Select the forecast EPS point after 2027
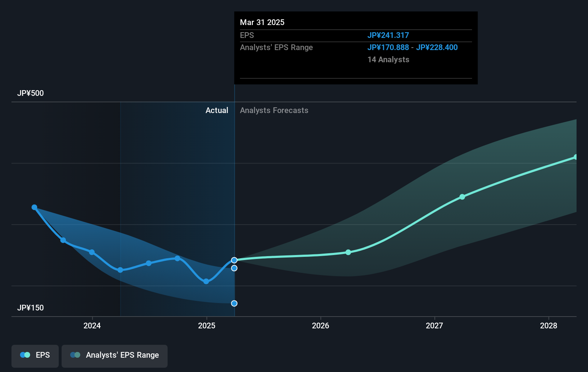This screenshot has width=588, height=372. click(x=462, y=197)
